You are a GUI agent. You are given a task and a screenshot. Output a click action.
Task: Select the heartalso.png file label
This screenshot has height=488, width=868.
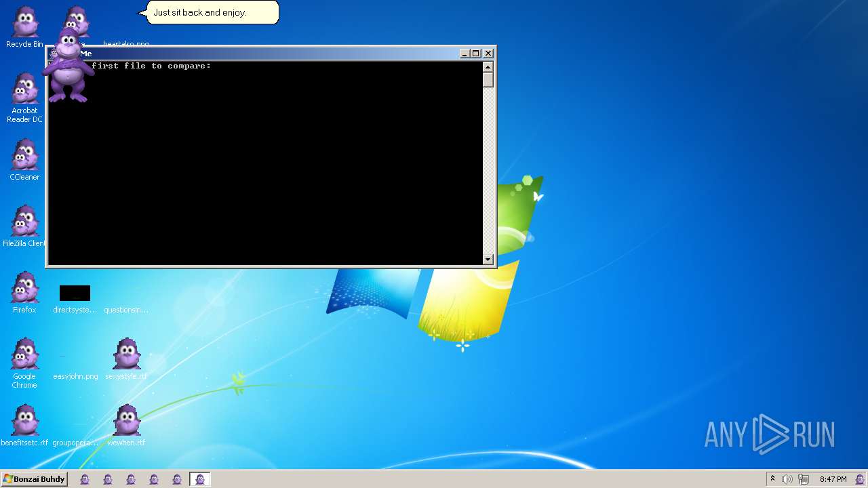[x=126, y=44]
